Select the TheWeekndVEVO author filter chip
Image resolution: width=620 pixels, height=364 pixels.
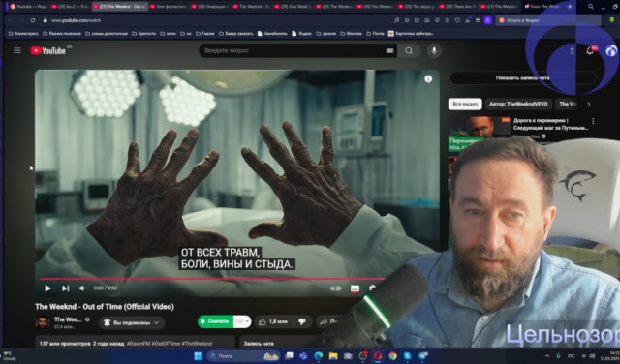pyautogui.click(x=518, y=104)
